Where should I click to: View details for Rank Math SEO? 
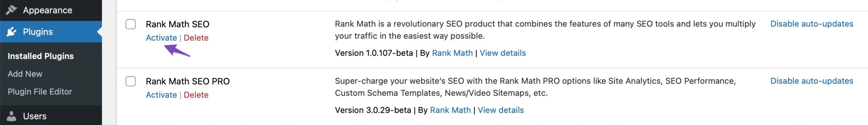tap(503, 53)
